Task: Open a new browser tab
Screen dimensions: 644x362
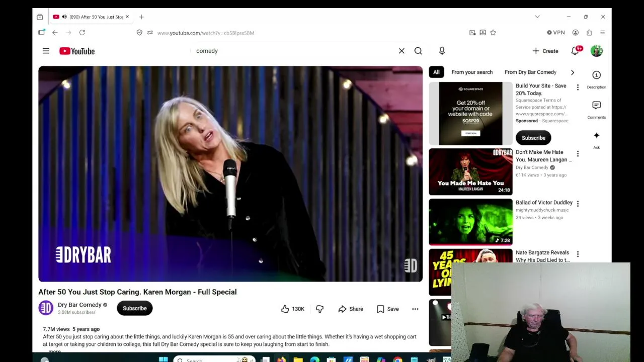Action: click(x=141, y=17)
